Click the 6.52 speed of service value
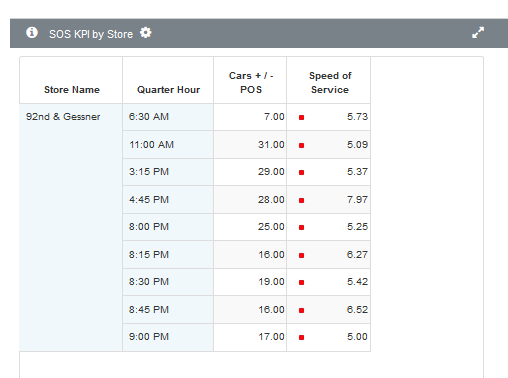Viewport: 508px width, 378px height. 357,310
